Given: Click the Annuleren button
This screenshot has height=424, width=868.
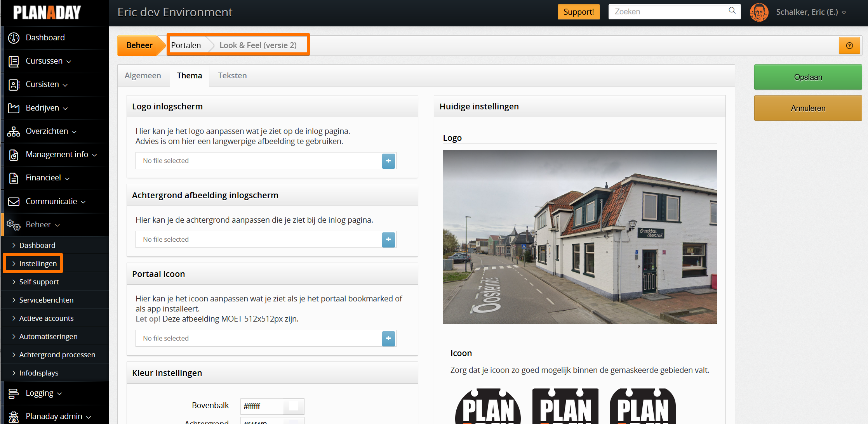Looking at the screenshot, I should 808,108.
